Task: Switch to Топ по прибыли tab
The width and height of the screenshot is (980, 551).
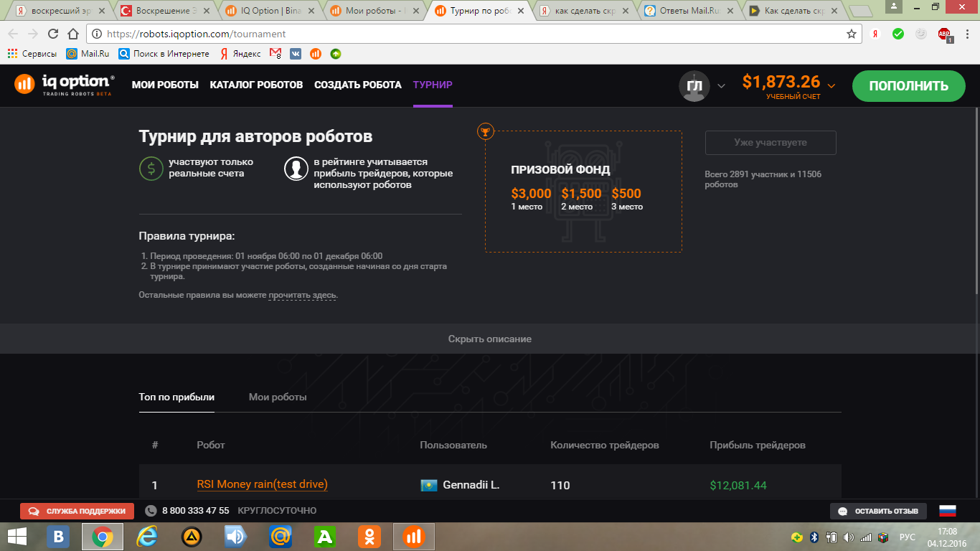Action: [x=176, y=397]
